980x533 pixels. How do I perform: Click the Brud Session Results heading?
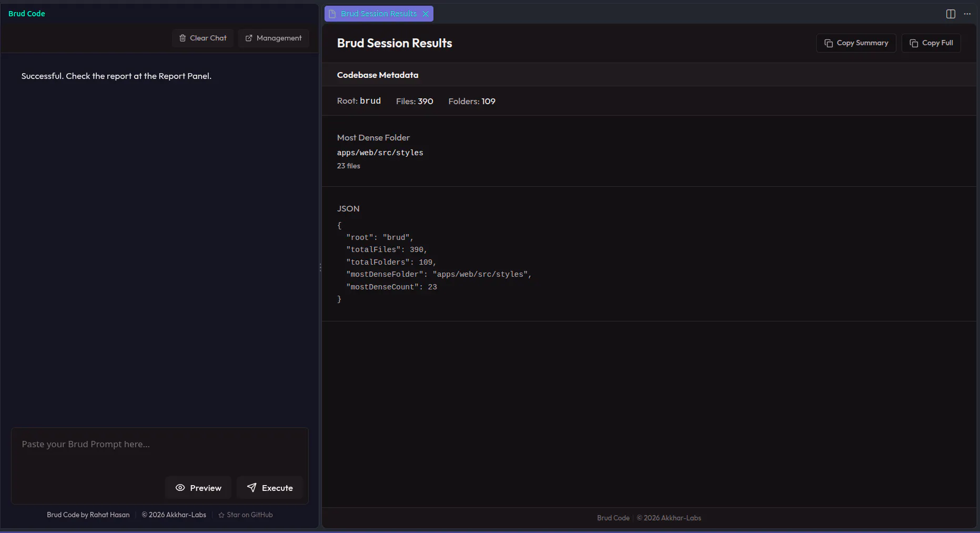tap(395, 43)
